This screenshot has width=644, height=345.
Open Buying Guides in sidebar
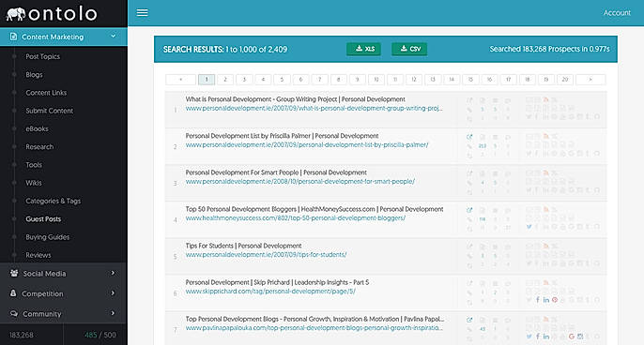(48, 237)
